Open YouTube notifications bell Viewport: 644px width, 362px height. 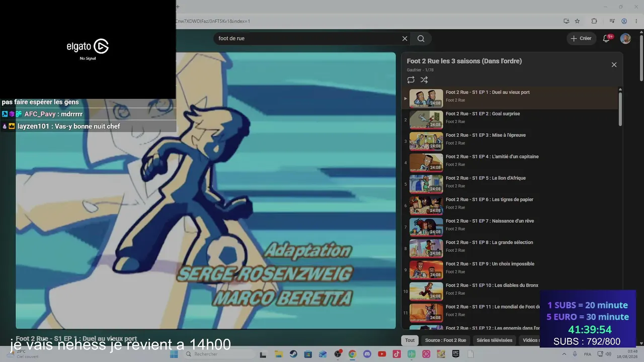pos(607,39)
